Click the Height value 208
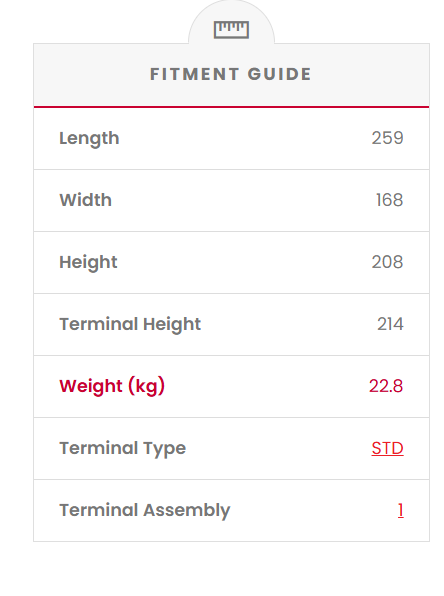444x596 pixels. 387,262
